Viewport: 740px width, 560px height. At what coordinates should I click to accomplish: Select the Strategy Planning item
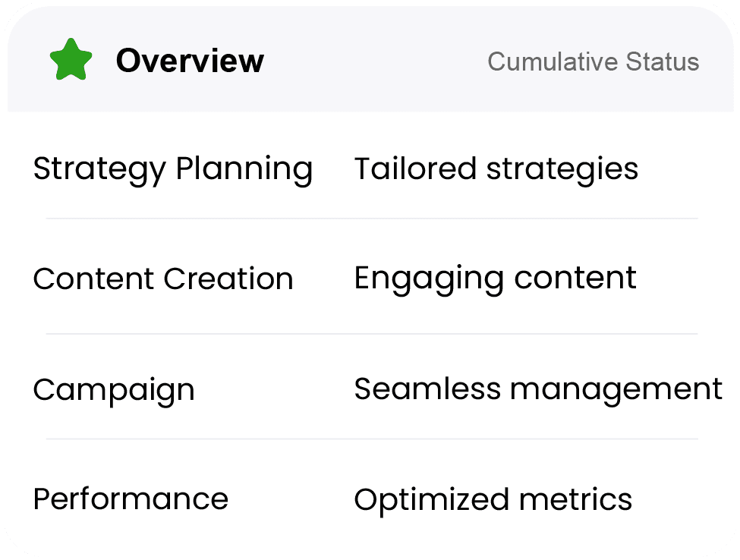(173, 169)
